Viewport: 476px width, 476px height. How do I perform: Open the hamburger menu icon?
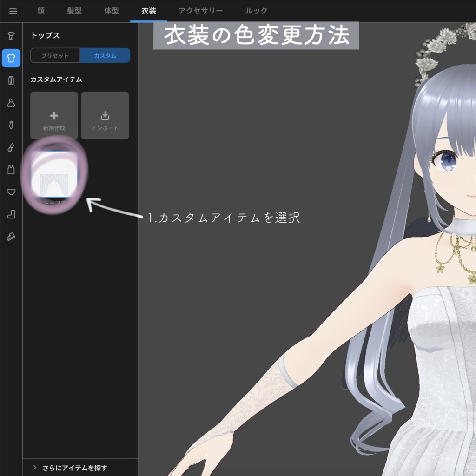coord(13,11)
